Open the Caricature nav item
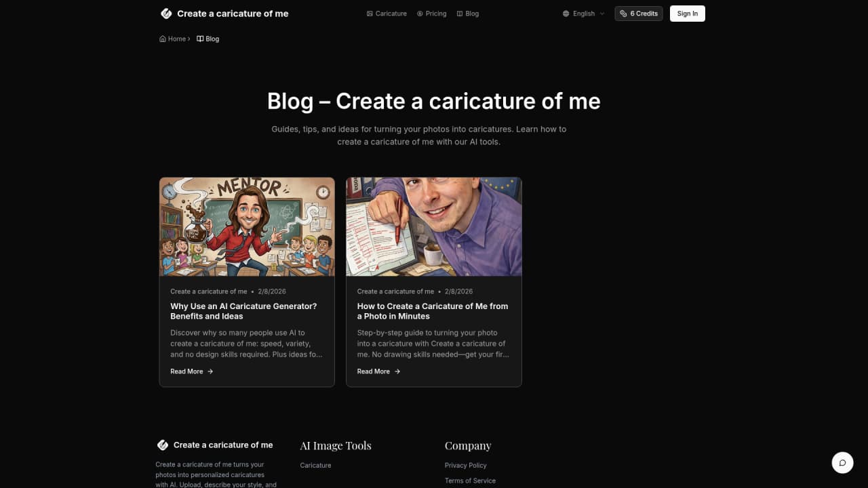This screenshot has height=488, width=868. [387, 14]
